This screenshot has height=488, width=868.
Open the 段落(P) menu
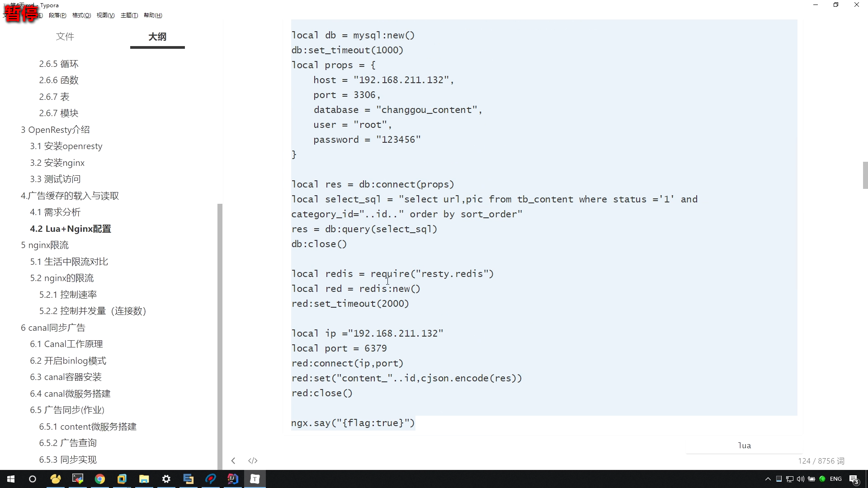57,15
